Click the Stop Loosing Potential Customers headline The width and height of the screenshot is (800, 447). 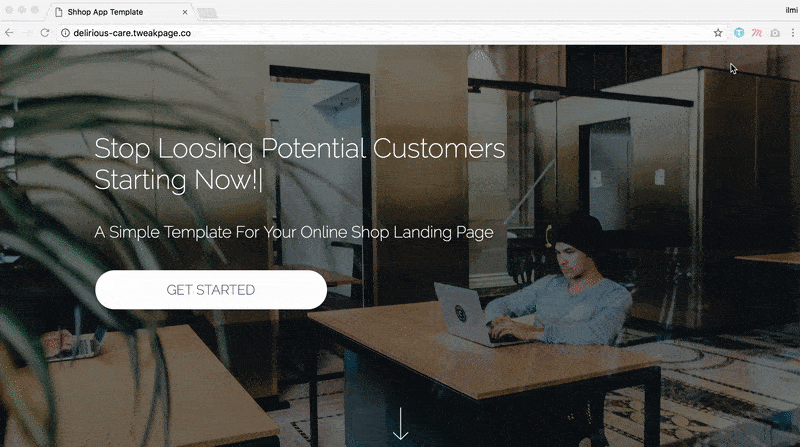pos(299,164)
